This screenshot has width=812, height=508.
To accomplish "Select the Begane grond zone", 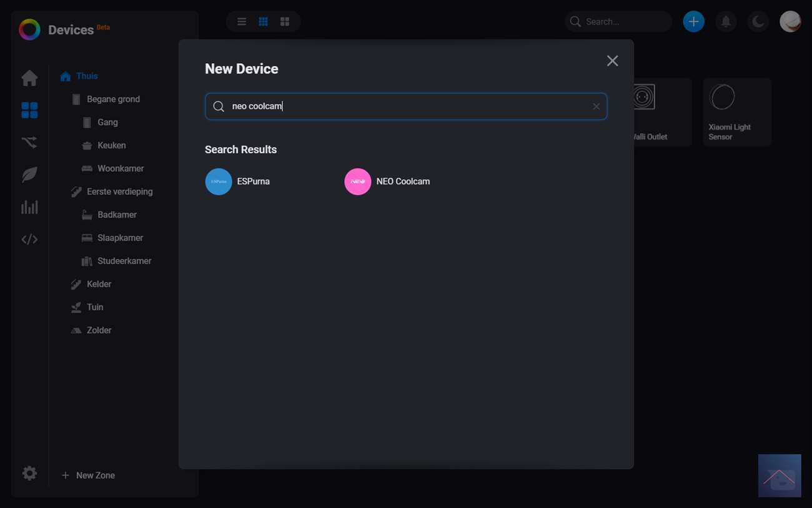I will pyautogui.click(x=113, y=99).
